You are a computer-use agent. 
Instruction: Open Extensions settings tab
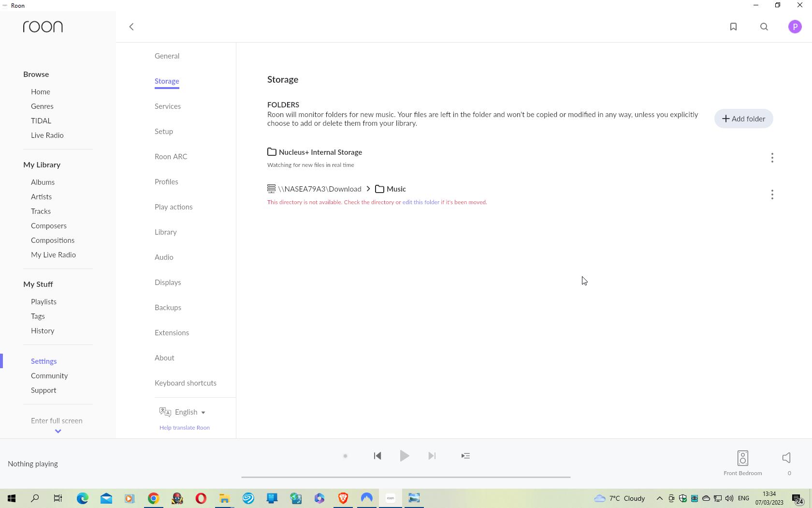[172, 333]
